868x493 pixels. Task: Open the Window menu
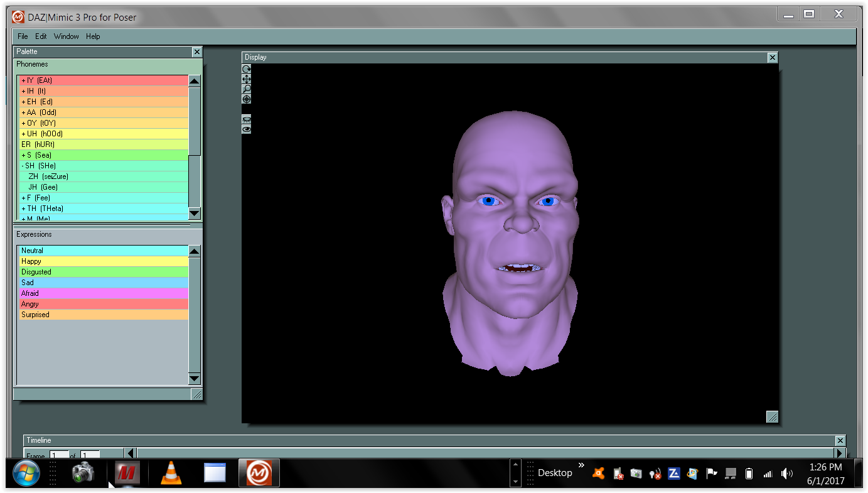point(66,36)
